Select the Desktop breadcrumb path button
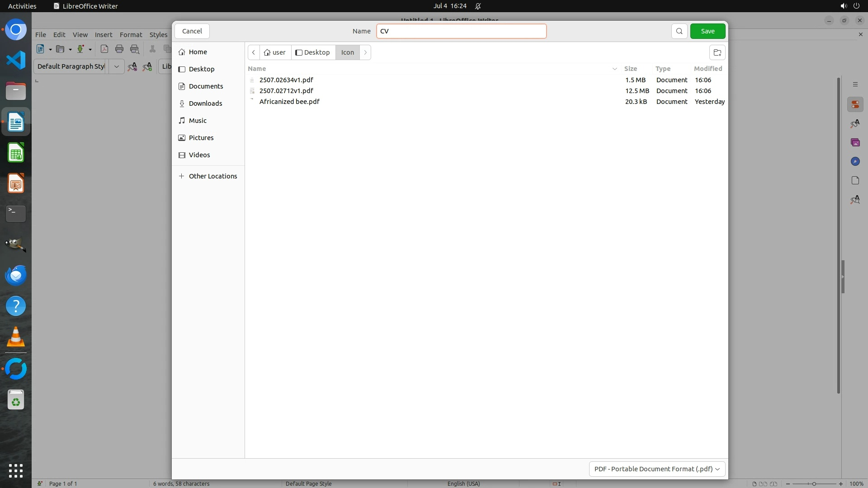868x488 pixels. click(313, 52)
